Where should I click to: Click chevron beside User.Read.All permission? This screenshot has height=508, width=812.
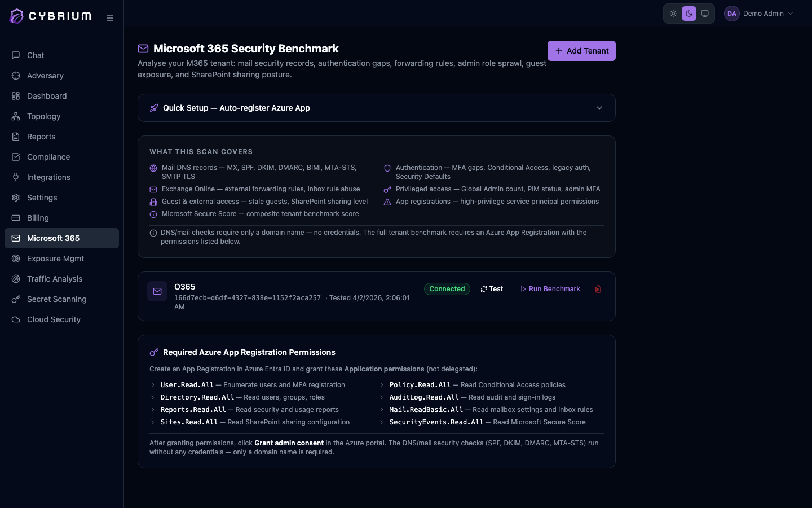tap(153, 385)
